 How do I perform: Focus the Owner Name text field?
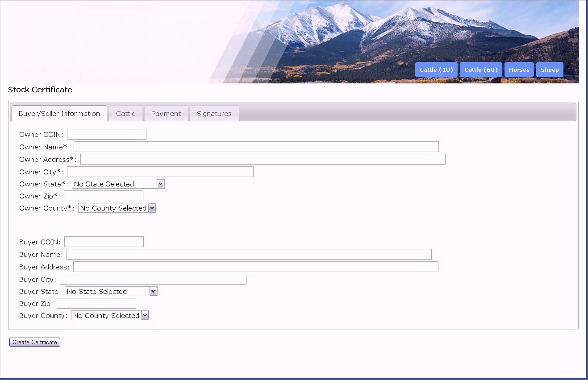pos(256,147)
